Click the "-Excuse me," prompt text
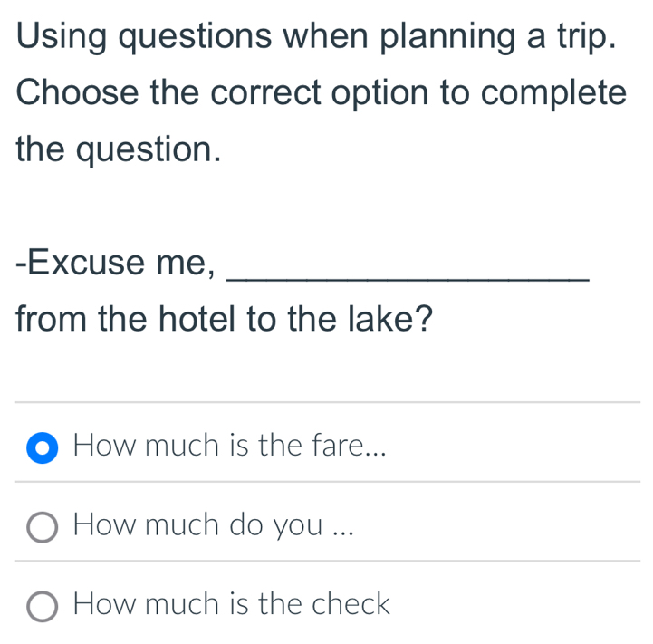 point(115,263)
